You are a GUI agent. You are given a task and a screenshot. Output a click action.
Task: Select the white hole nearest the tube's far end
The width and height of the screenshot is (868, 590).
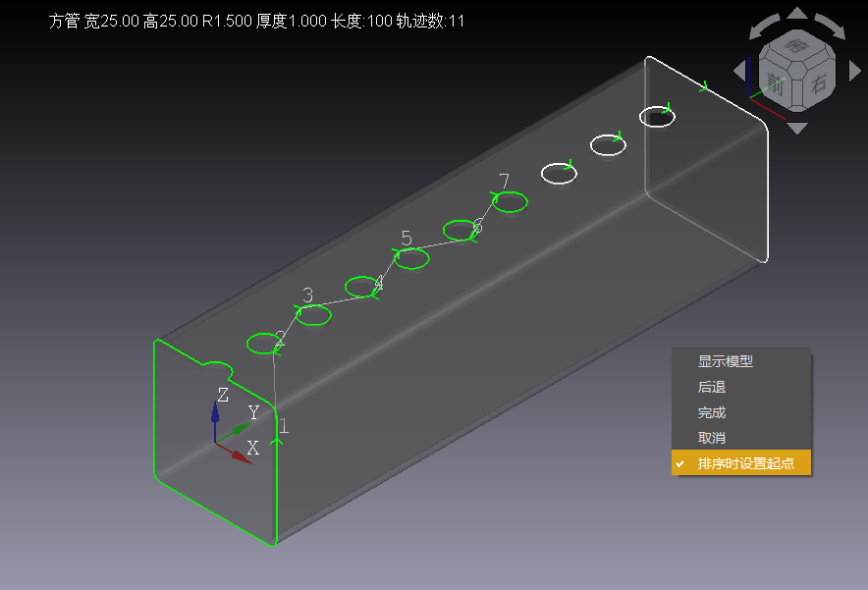click(657, 117)
